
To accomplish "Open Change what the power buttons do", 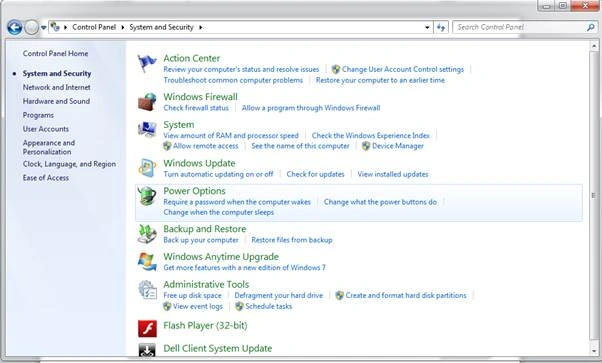I will pyautogui.click(x=380, y=202).
